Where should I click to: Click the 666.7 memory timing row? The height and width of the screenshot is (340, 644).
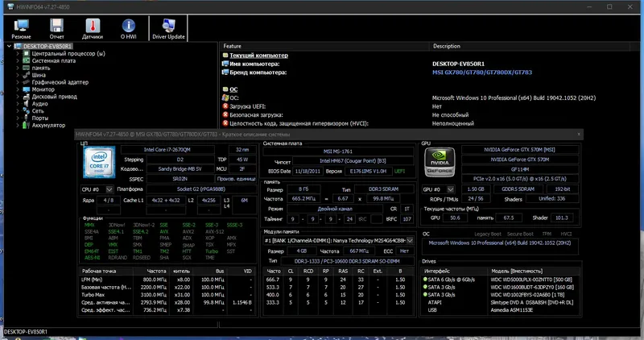[x=339, y=280]
